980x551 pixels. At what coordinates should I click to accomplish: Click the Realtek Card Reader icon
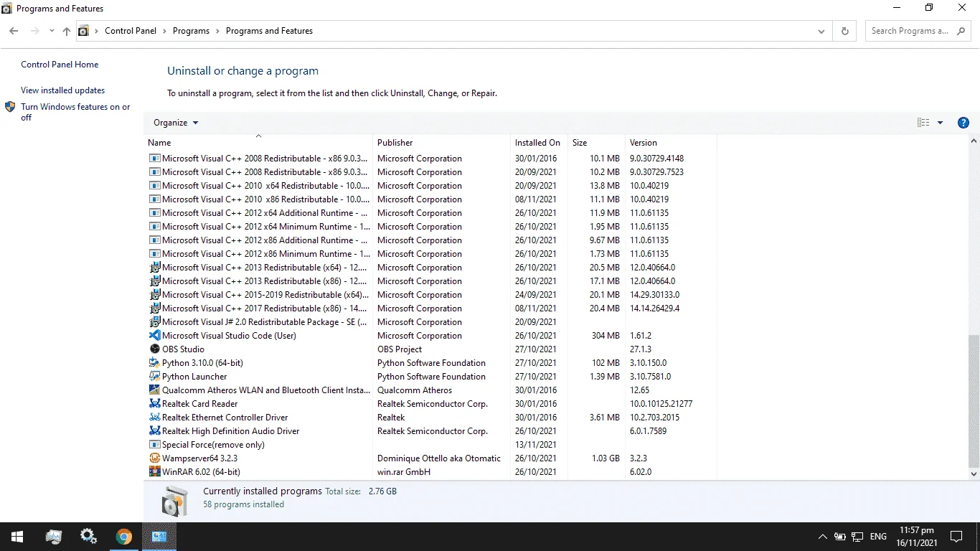coord(154,404)
